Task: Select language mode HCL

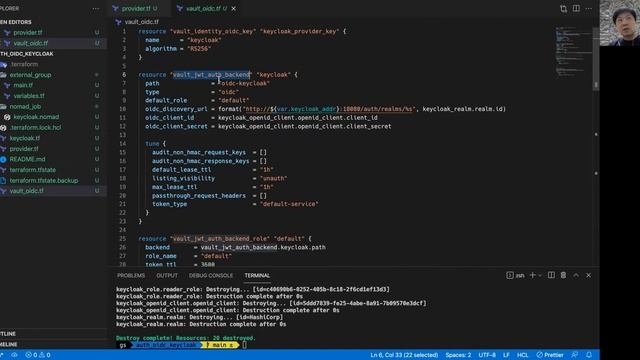Action: (522, 355)
